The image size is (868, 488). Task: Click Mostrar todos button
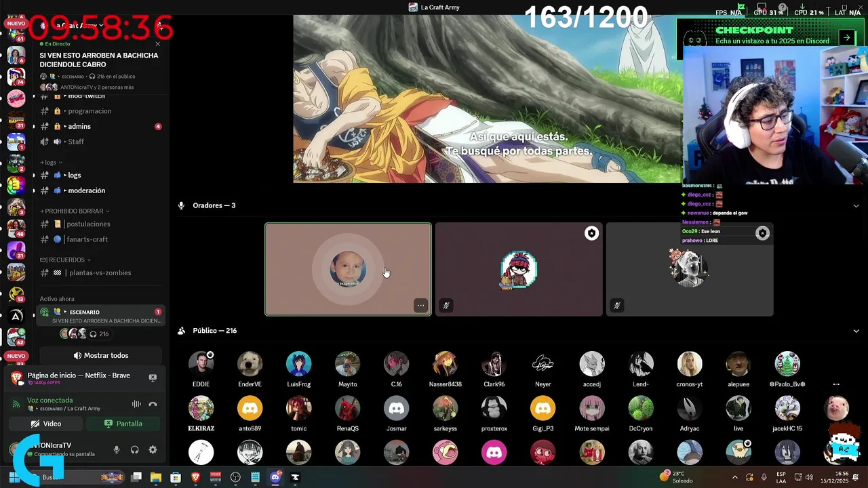tap(100, 355)
